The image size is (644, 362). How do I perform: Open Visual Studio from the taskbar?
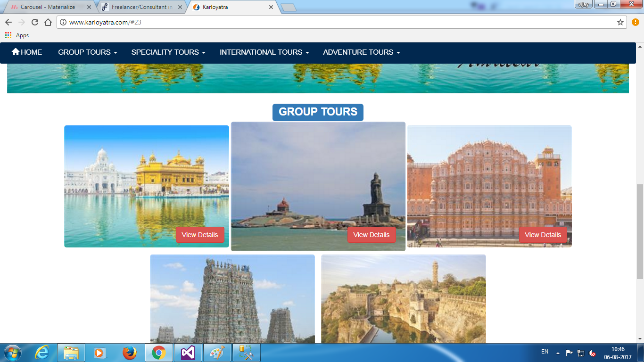tap(188, 353)
